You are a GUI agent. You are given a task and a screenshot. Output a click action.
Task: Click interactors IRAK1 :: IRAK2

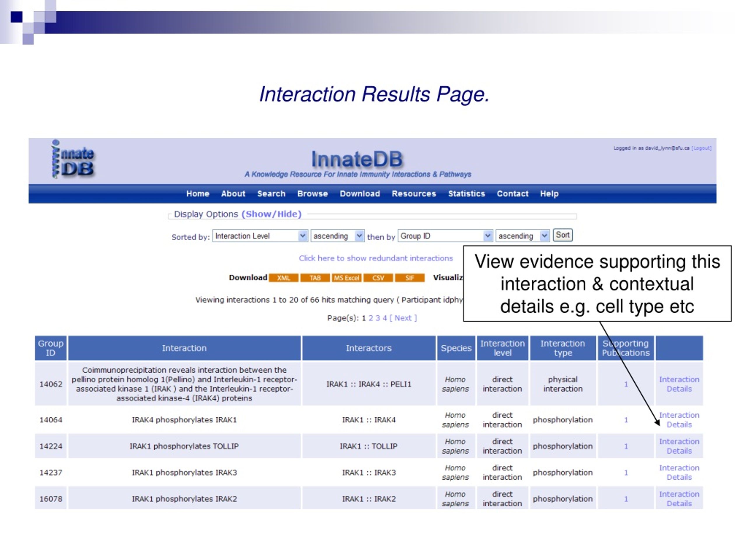[x=369, y=499]
